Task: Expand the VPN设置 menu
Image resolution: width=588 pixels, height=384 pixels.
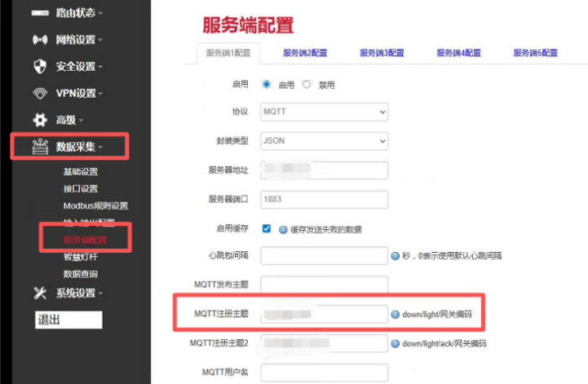Action: pos(79,93)
